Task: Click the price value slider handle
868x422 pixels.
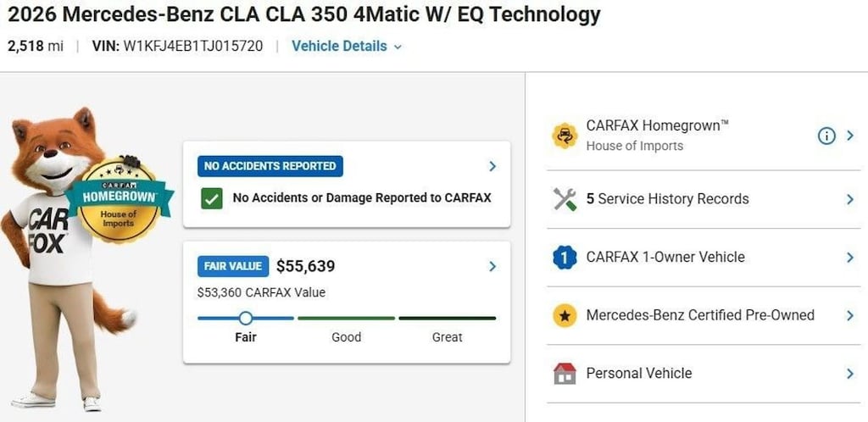Action: coord(246,318)
